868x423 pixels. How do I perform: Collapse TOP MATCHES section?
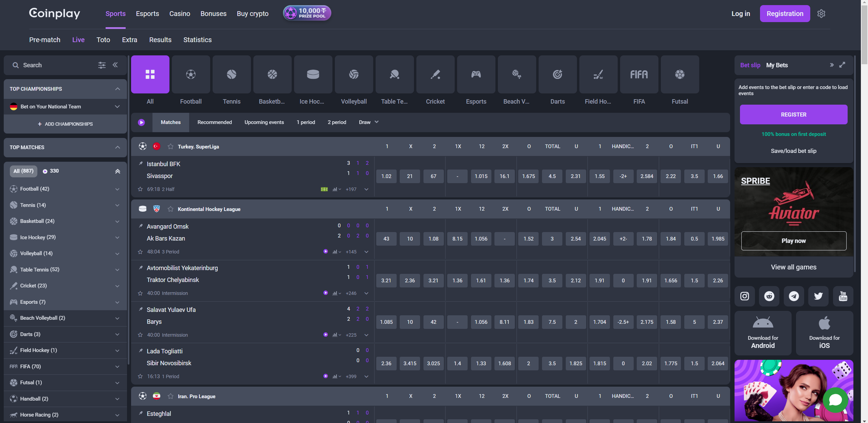[117, 147]
